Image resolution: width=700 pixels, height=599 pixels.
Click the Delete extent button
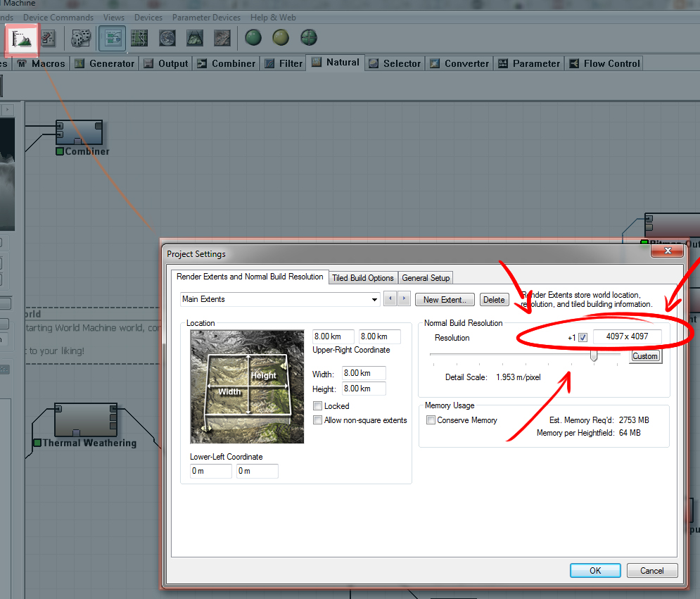pyautogui.click(x=494, y=300)
